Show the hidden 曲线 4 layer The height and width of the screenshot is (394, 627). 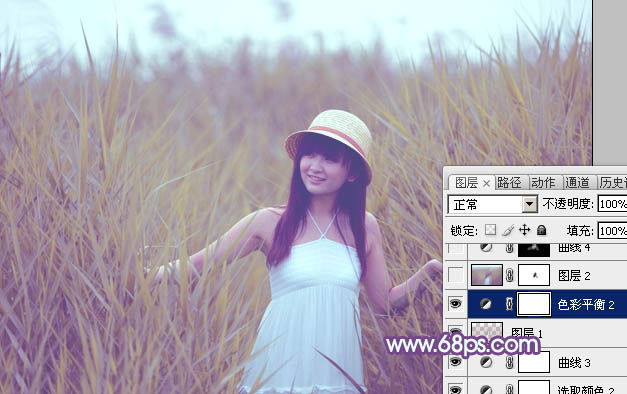pyautogui.click(x=456, y=248)
